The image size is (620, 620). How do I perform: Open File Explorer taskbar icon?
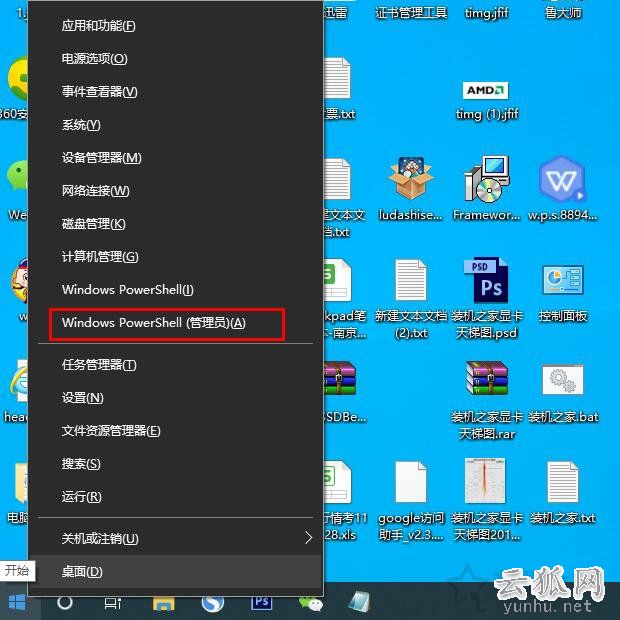(163, 603)
